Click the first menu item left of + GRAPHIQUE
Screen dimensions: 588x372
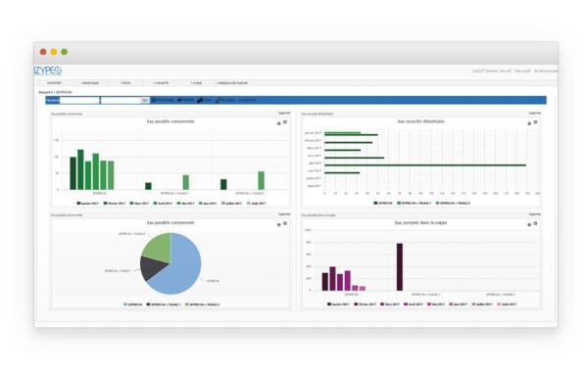coord(54,83)
